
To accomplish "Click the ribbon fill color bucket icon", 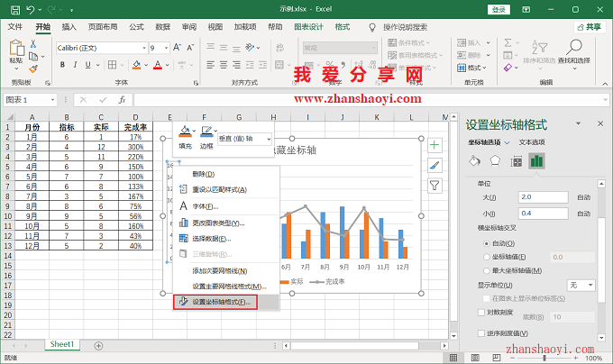I will click(136, 65).
